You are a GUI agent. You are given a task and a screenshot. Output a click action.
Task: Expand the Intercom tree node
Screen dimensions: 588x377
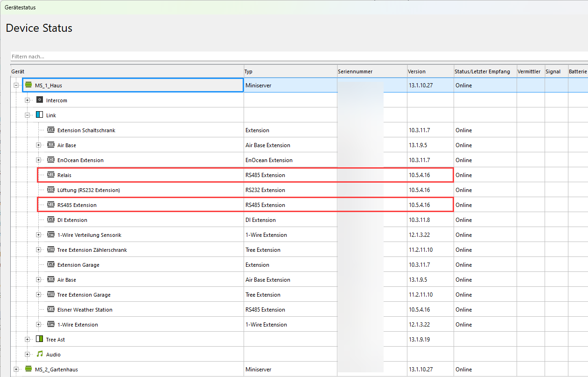point(28,100)
